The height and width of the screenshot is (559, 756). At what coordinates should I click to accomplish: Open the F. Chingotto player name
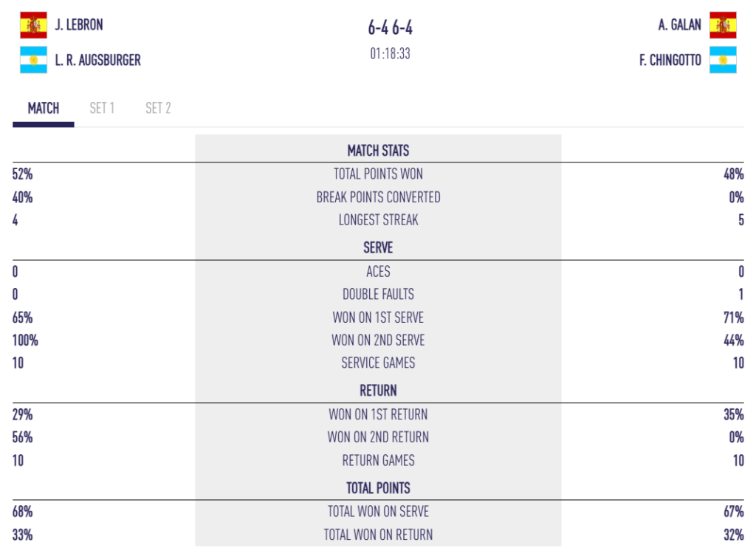tap(670, 61)
